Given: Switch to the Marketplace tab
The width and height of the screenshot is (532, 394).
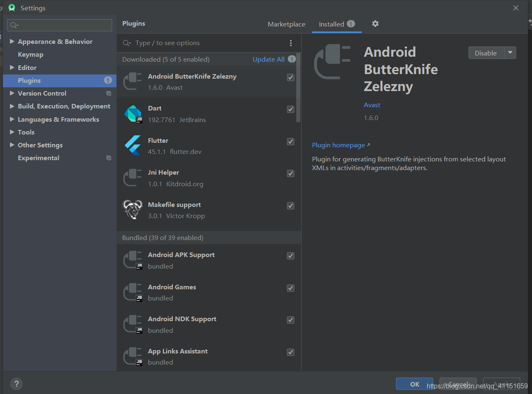Looking at the screenshot, I should pos(286,24).
